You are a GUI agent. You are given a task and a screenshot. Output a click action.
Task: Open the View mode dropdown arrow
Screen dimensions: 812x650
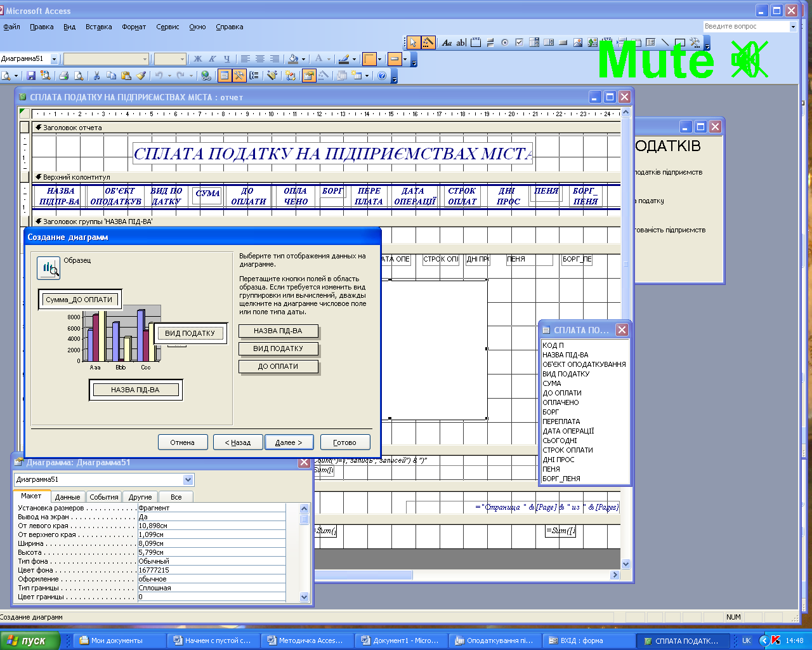coord(15,76)
